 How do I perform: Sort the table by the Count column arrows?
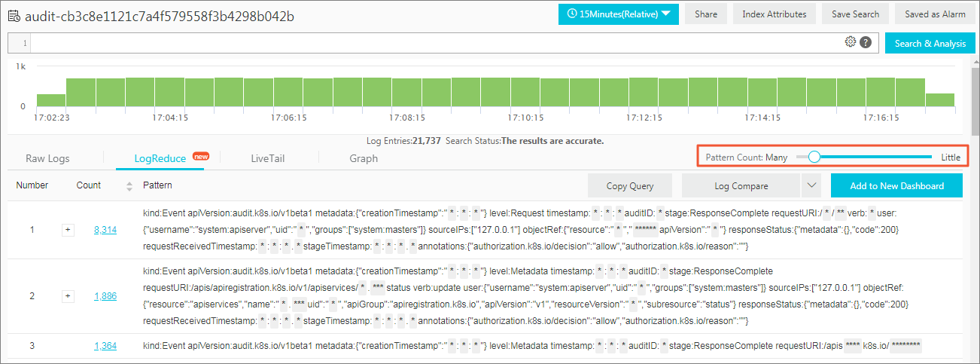point(129,185)
